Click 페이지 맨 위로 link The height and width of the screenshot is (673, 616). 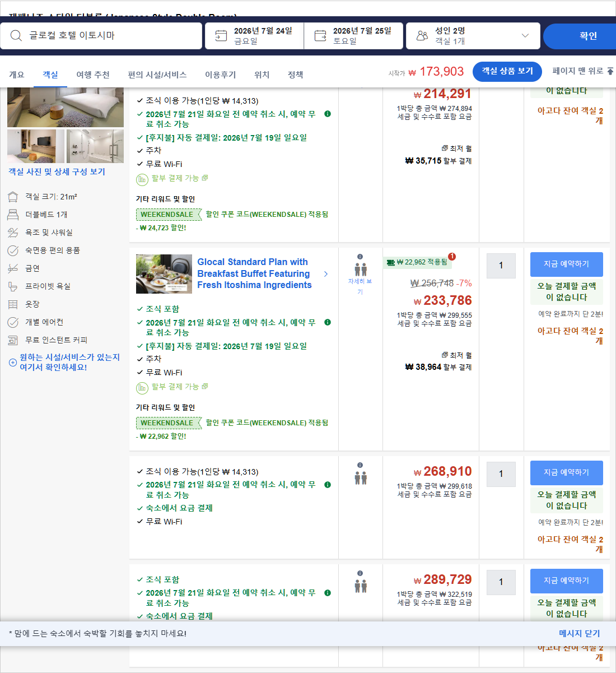click(583, 71)
